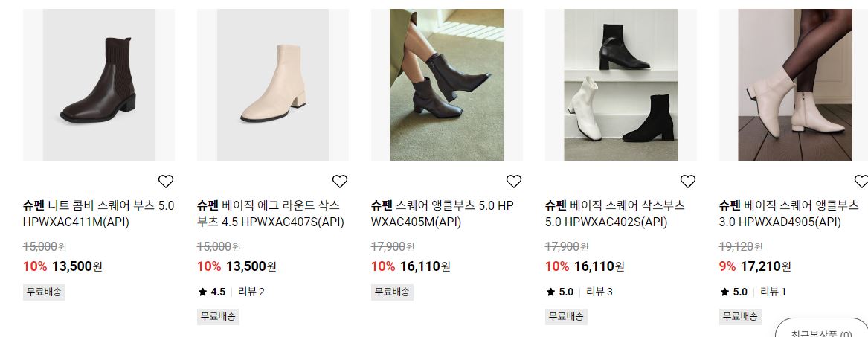Toggle wishlist heart for HPWXAC407S sock boots

[339, 181]
